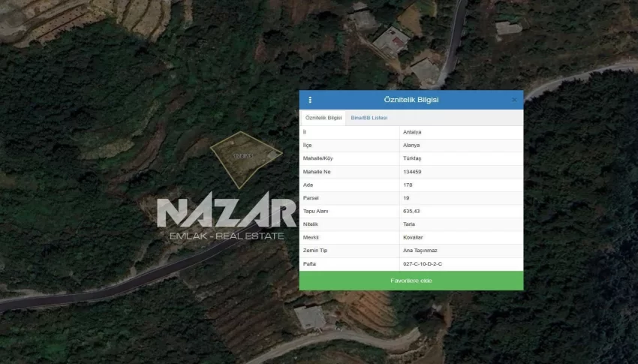
Task: Select the Mevkii value Kovallar
Action: (413, 237)
